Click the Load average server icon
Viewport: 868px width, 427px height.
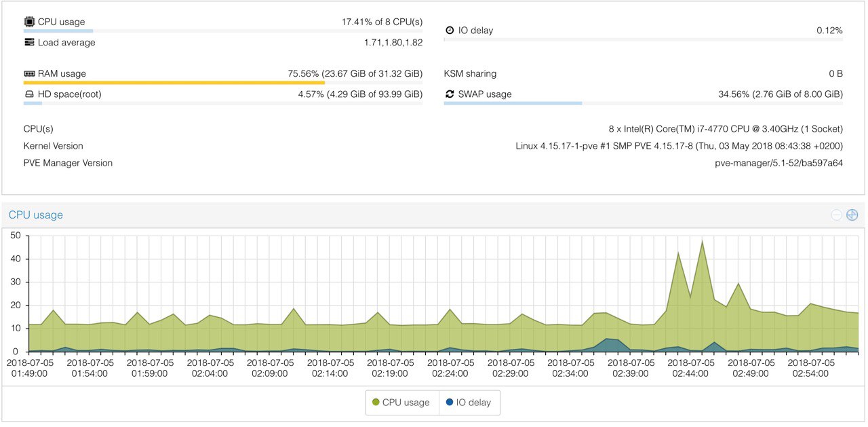tap(29, 42)
